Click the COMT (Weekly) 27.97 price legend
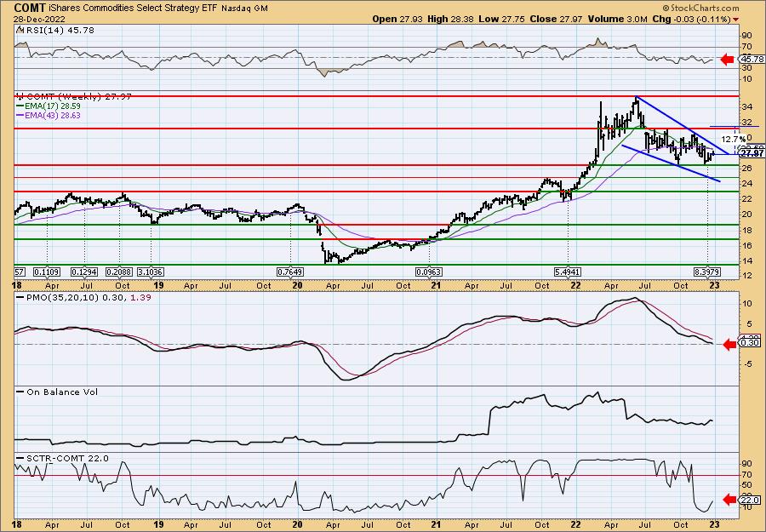766x532 pixels. click(x=74, y=97)
